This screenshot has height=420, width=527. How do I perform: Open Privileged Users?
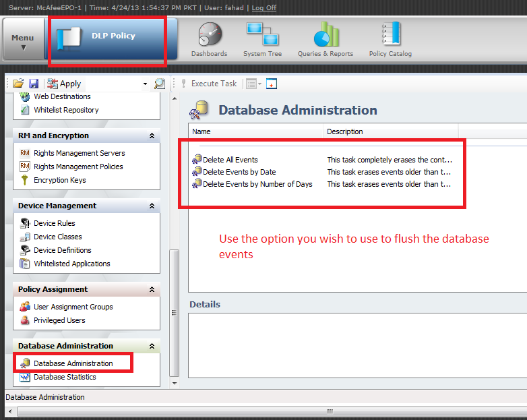[59, 320]
